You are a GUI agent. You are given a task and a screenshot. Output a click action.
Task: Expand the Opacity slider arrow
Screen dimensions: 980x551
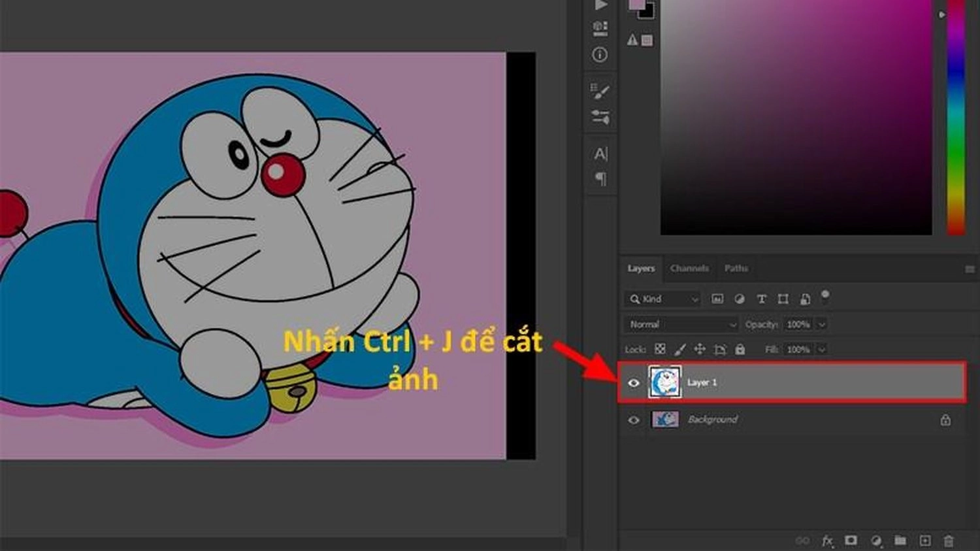[822, 325]
